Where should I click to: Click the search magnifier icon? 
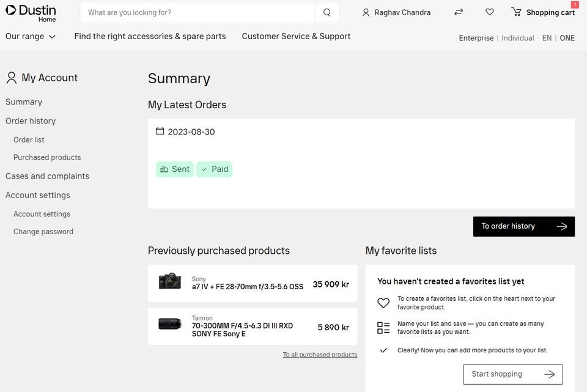[327, 12]
